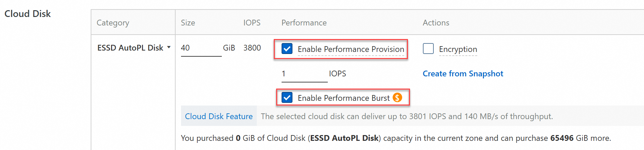The image size is (644, 150).
Task: Click the Actions column header
Action: click(436, 23)
